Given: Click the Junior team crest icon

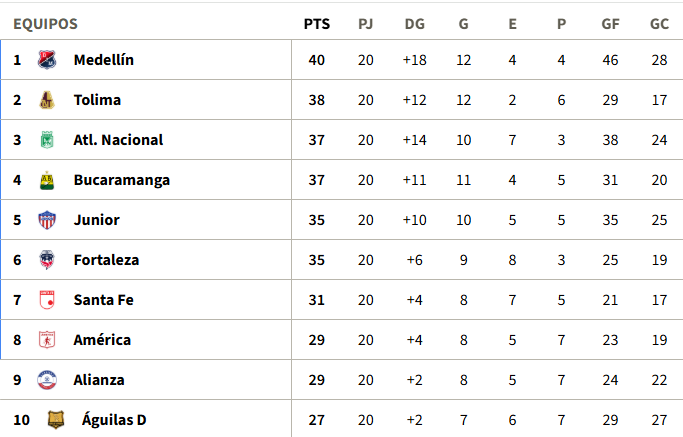Looking at the screenshot, I should pos(46,220).
